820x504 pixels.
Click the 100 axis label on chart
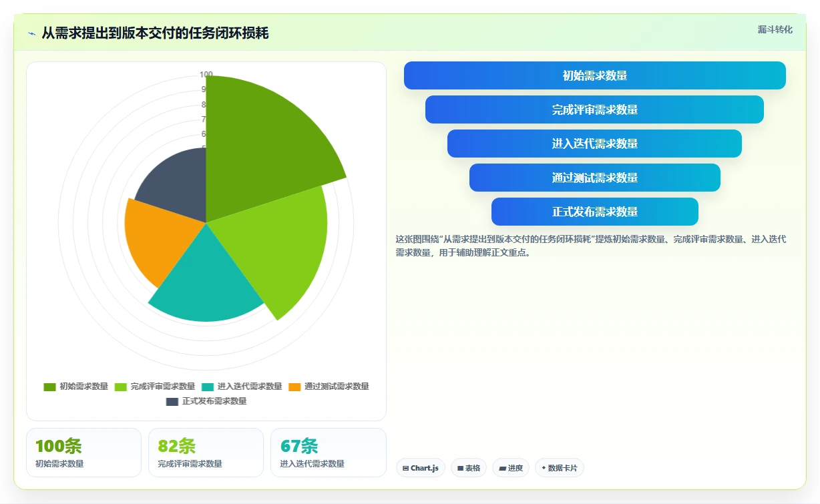[206, 75]
